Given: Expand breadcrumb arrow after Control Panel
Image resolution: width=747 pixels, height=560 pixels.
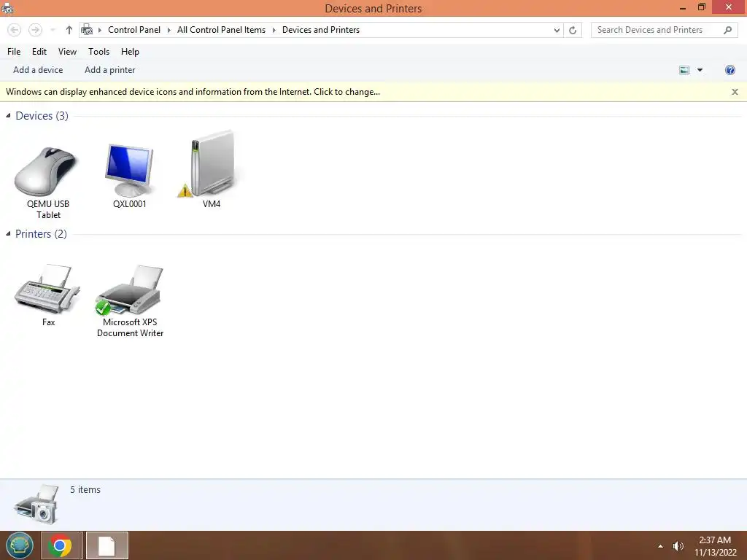Looking at the screenshot, I should (x=169, y=30).
